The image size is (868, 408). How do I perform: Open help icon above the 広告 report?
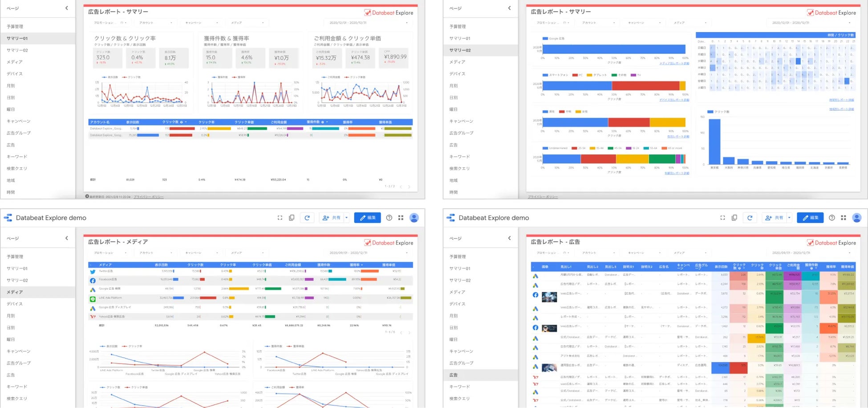831,218
